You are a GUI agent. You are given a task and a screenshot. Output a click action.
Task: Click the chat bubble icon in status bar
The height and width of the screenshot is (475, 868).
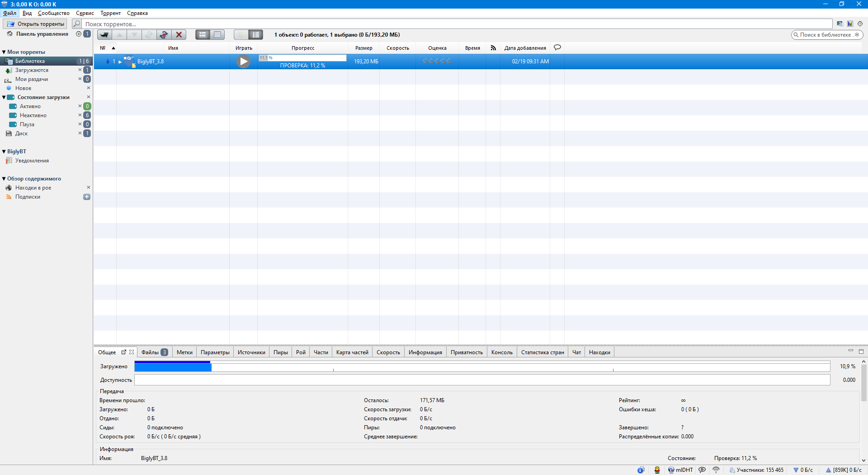point(702,470)
